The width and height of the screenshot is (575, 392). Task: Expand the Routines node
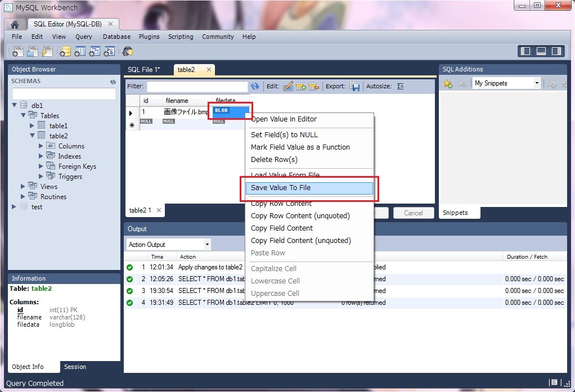click(x=23, y=196)
